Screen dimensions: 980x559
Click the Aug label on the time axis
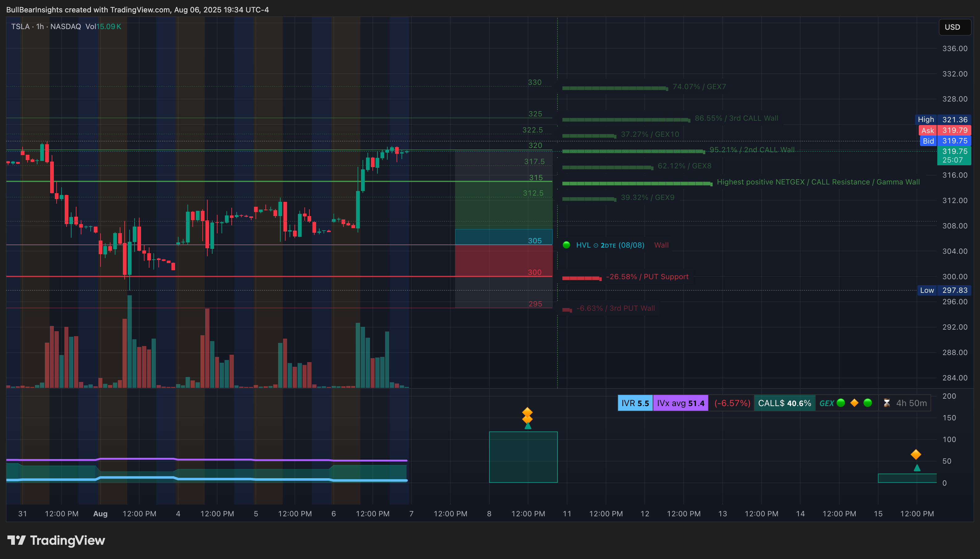100,513
